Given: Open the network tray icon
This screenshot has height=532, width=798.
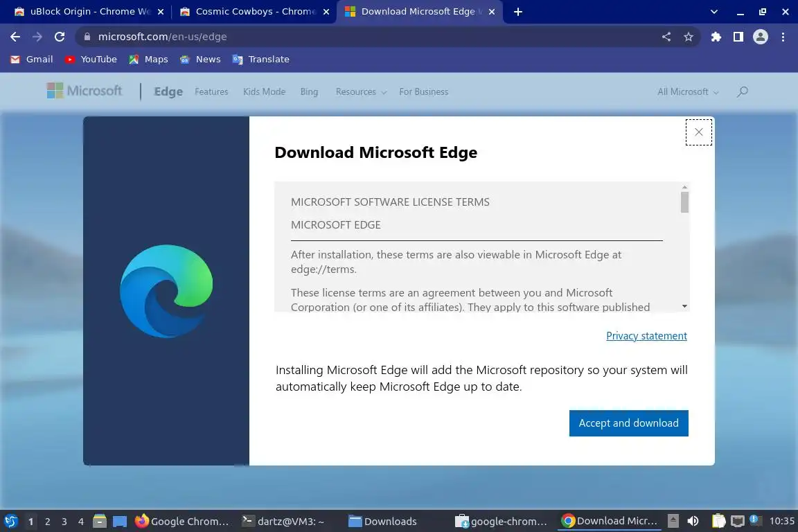Looking at the screenshot, I should (737, 521).
